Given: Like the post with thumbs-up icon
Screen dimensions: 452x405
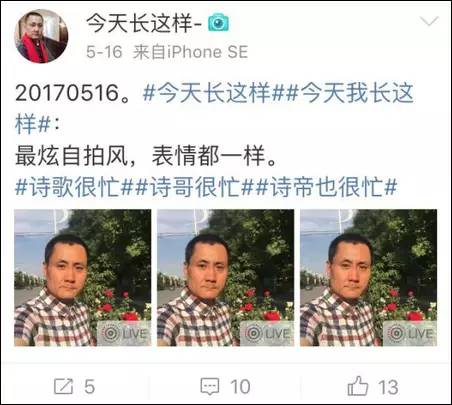Looking at the screenshot, I should pos(358,386).
